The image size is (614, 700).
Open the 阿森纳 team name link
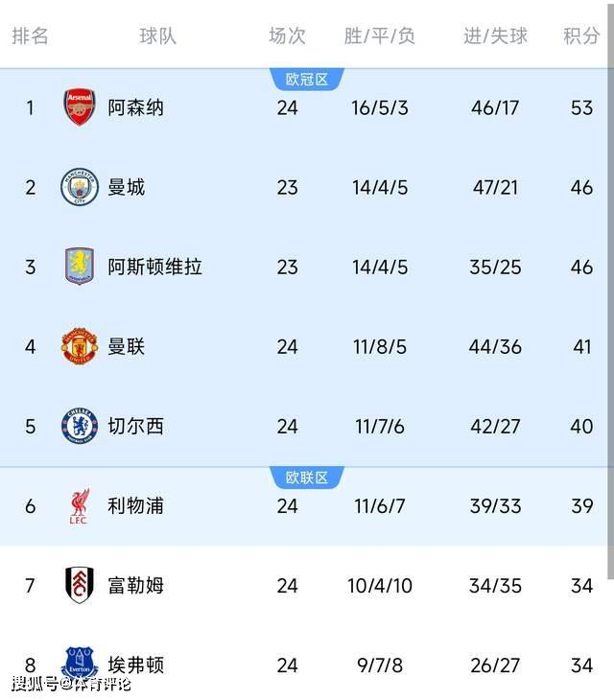tap(135, 107)
